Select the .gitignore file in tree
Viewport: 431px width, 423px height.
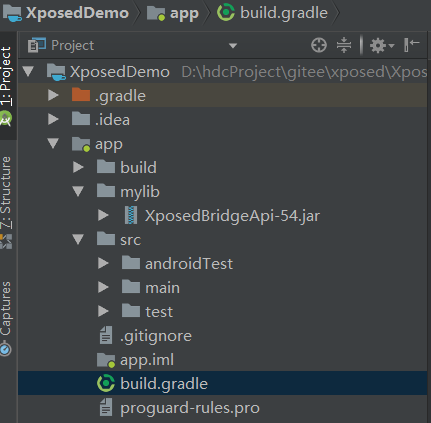tap(156, 336)
